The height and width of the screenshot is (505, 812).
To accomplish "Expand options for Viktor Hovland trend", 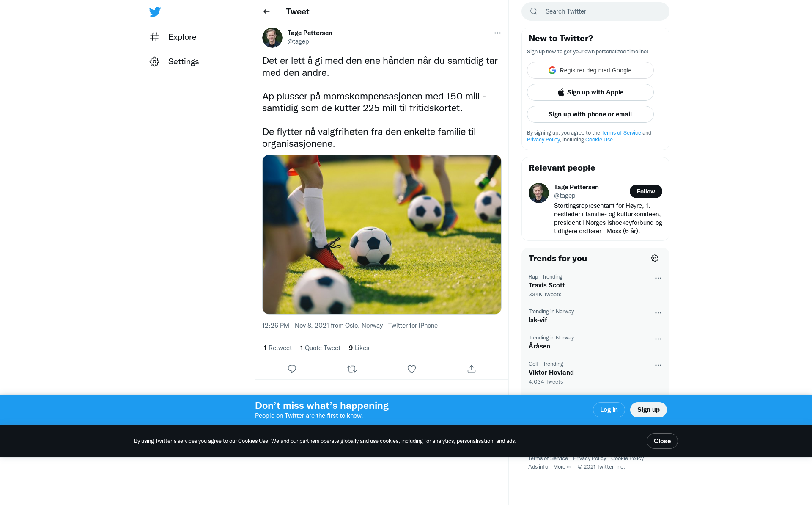I will [658, 365].
